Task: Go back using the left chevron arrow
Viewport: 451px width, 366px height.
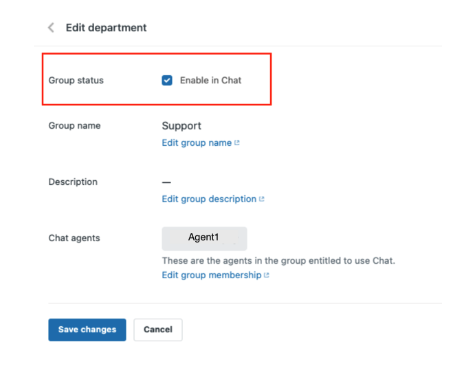Action: [51, 28]
